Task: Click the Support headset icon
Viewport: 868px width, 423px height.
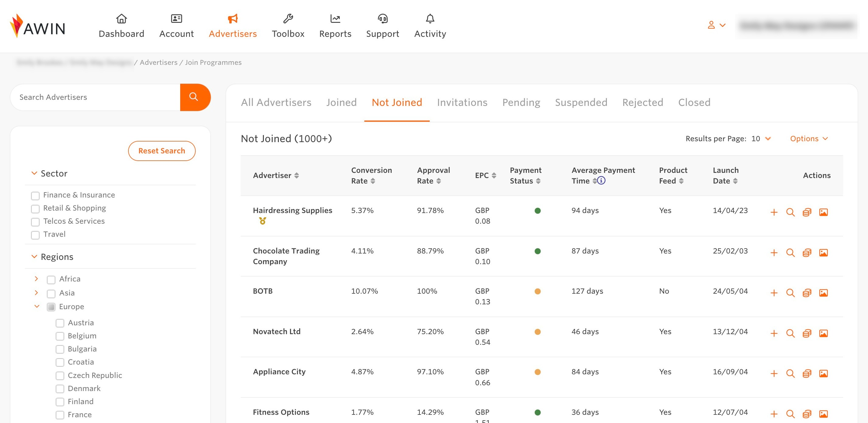Action: [383, 19]
